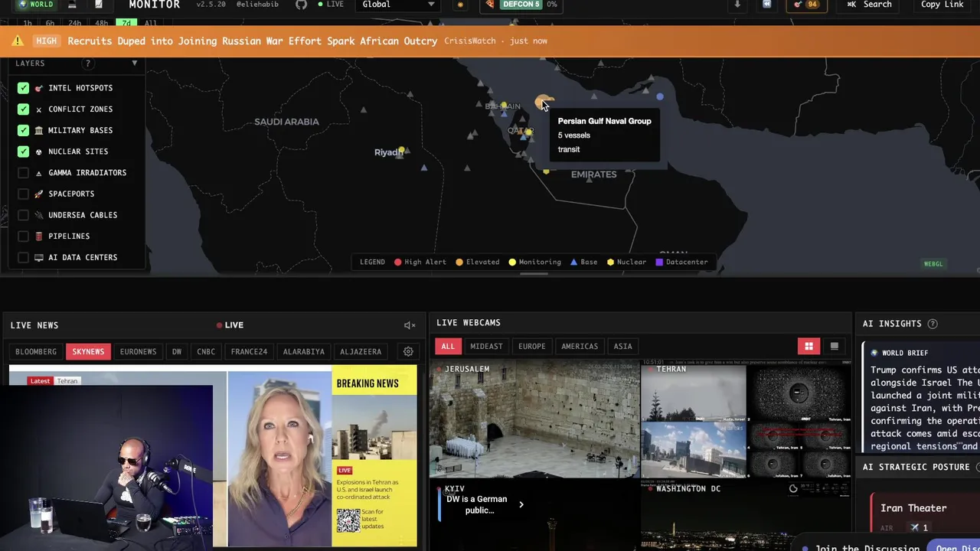Open the AI Insights help icon

(933, 324)
